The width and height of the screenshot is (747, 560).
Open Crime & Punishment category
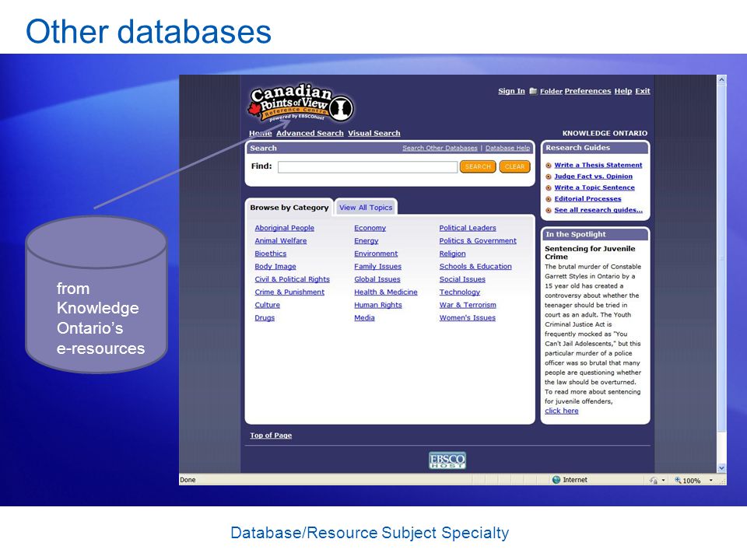pyautogui.click(x=289, y=292)
